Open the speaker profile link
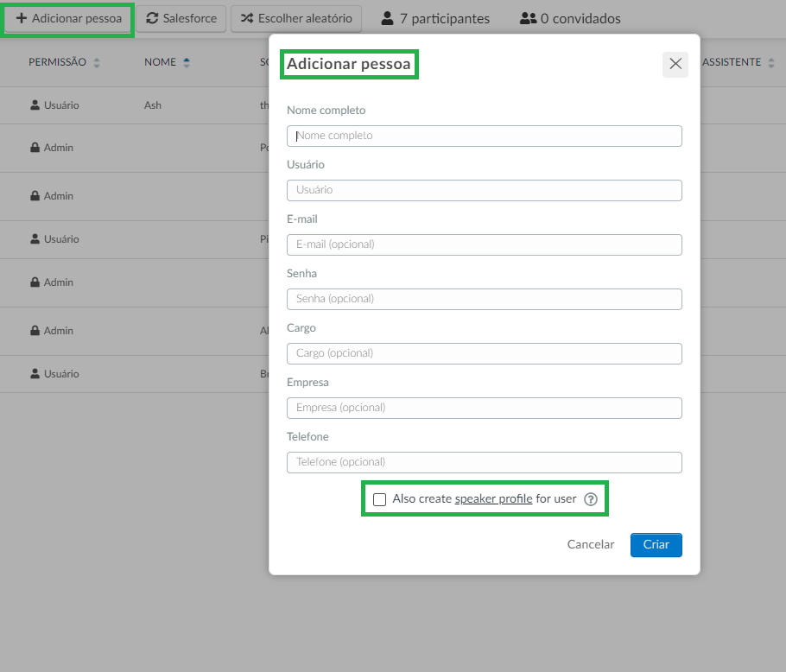 [x=493, y=498]
